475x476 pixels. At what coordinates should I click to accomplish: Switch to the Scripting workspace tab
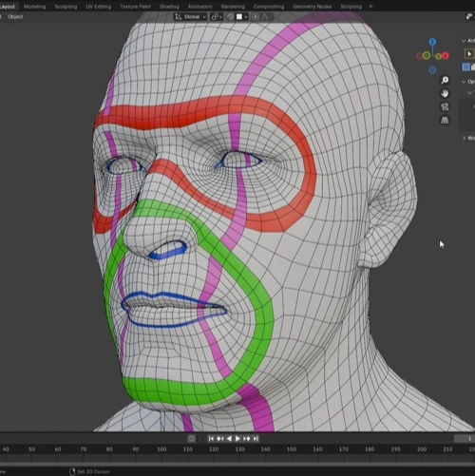click(x=351, y=7)
